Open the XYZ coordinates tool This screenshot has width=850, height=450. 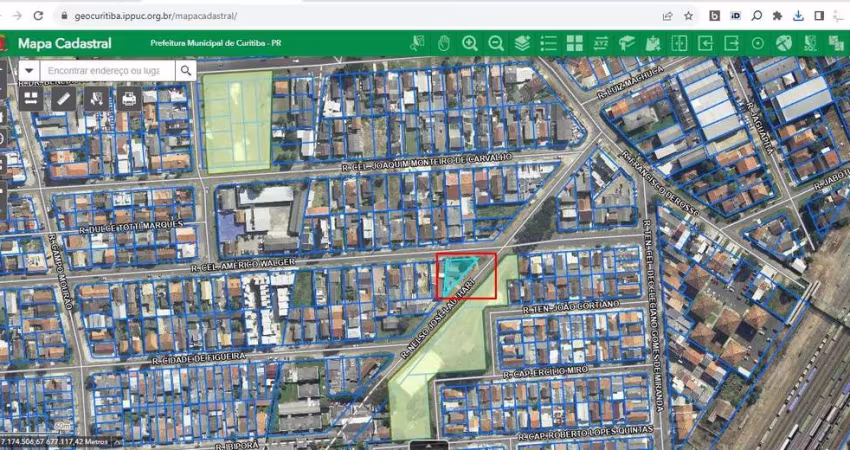(601, 43)
